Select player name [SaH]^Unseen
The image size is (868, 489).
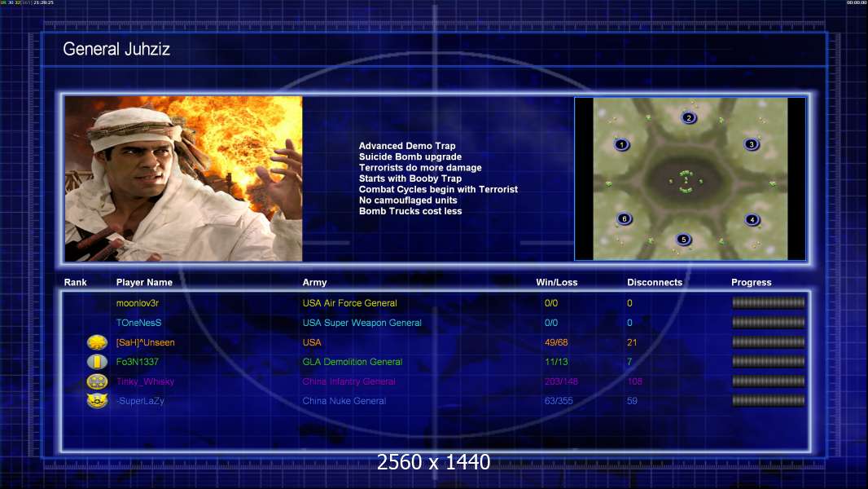(x=145, y=342)
